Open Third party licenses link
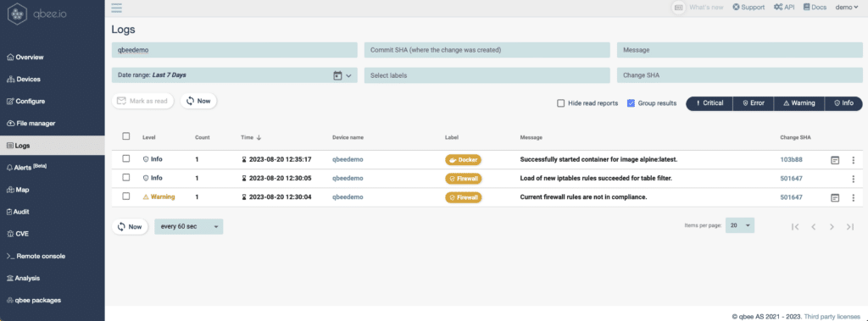 click(832, 317)
